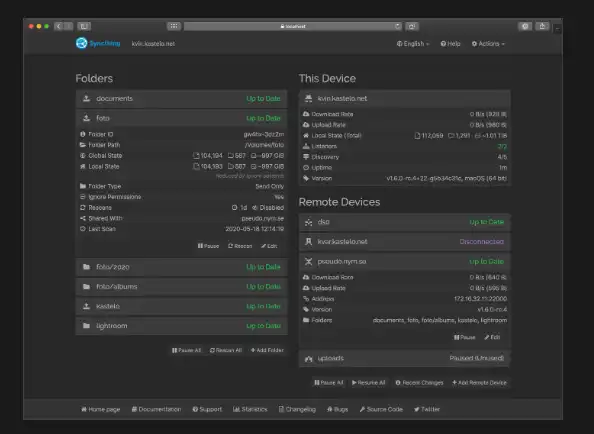The width and height of the screenshot is (594, 434).
Task: Open the Statistics footer link
Action: [x=250, y=409]
